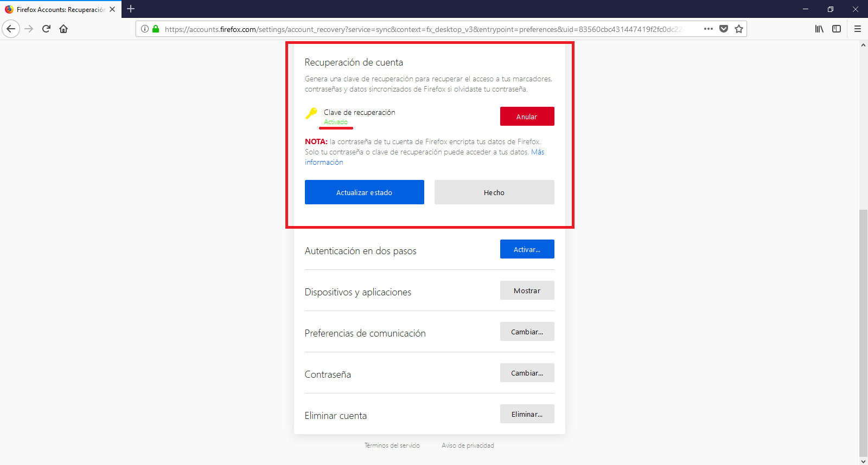Click the Autenticación en dos pasos label
This screenshot has height=465, width=868.
[361, 251]
